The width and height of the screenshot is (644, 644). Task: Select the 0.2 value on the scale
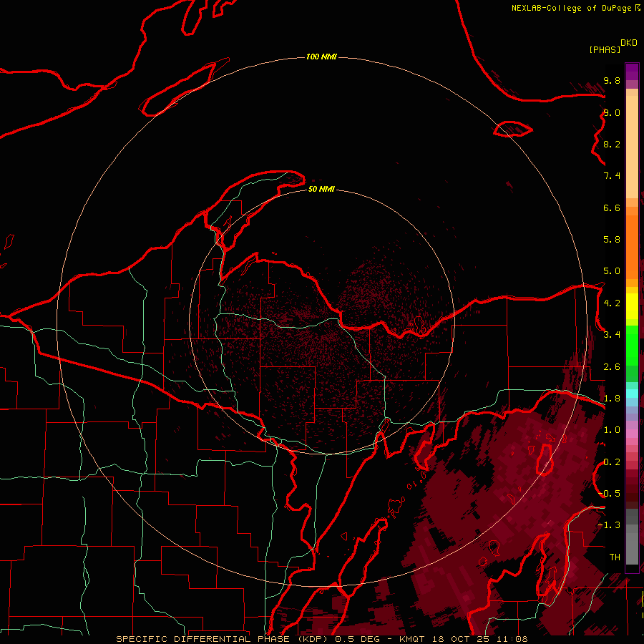click(612, 462)
